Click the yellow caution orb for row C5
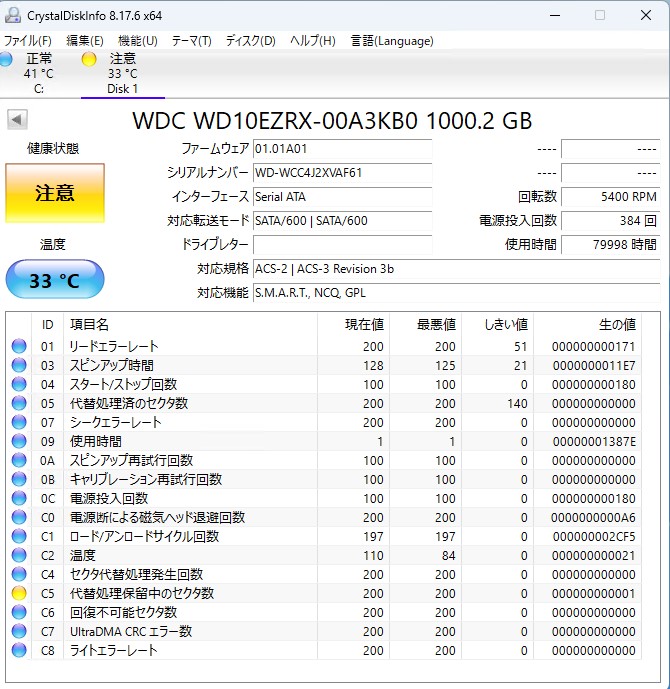670x689 pixels. [19, 593]
